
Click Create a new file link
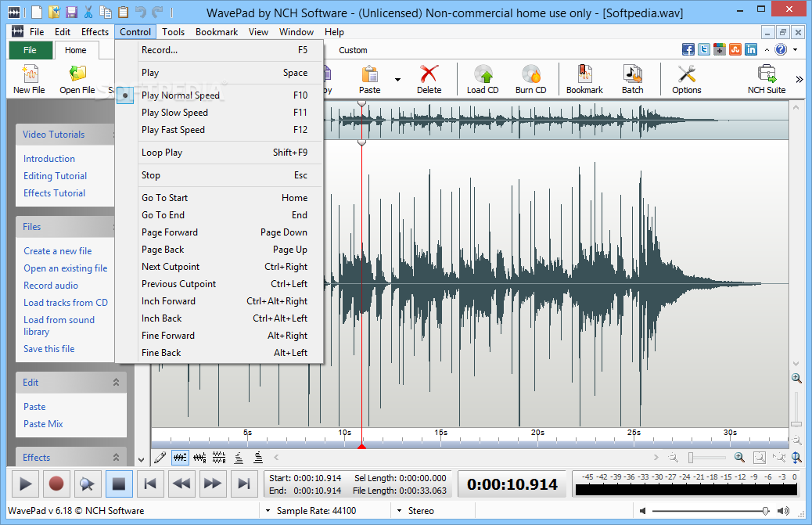click(57, 251)
